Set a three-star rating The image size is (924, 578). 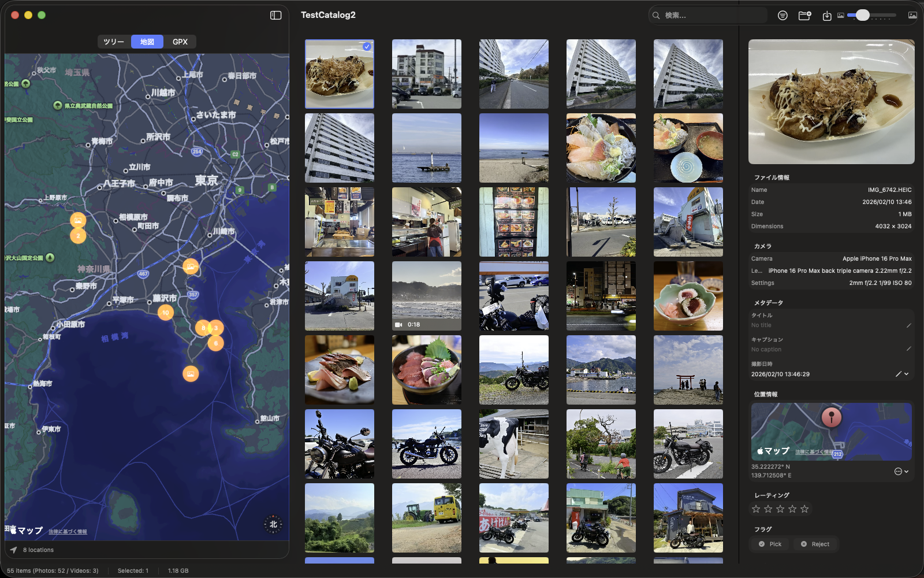click(x=780, y=509)
